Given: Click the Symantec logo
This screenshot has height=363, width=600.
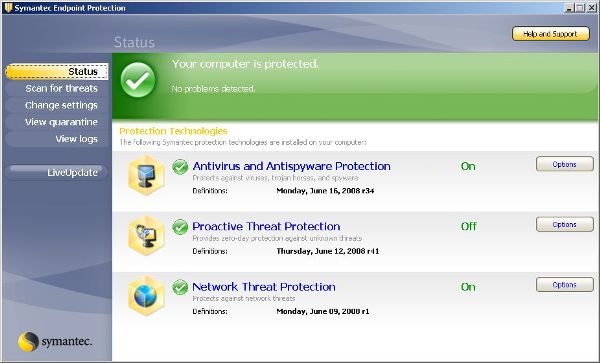Looking at the screenshot, I should click(x=55, y=341).
